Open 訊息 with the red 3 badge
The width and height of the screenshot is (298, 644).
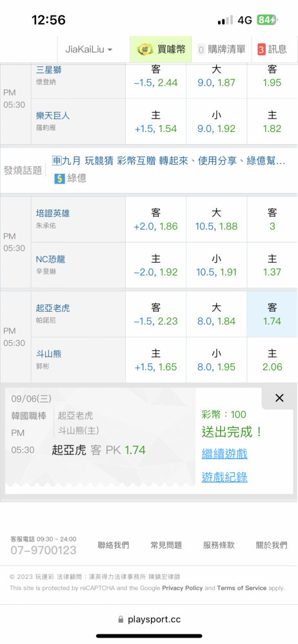coord(272,50)
